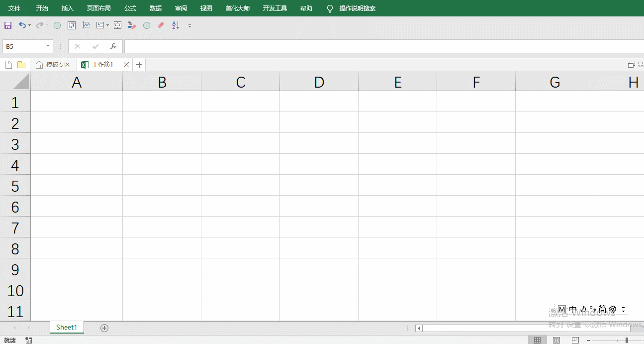644x344 pixels.
Task: Expand the Name Box dropdown arrow
Action: (48, 46)
